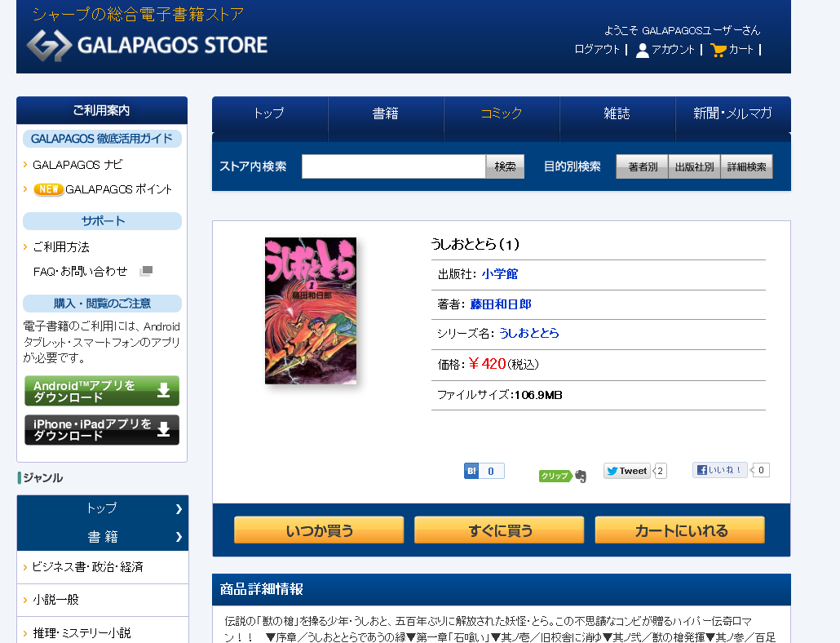Open 詳細検索 advanced search
Viewport: 840px width, 643px height.
(x=747, y=166)
